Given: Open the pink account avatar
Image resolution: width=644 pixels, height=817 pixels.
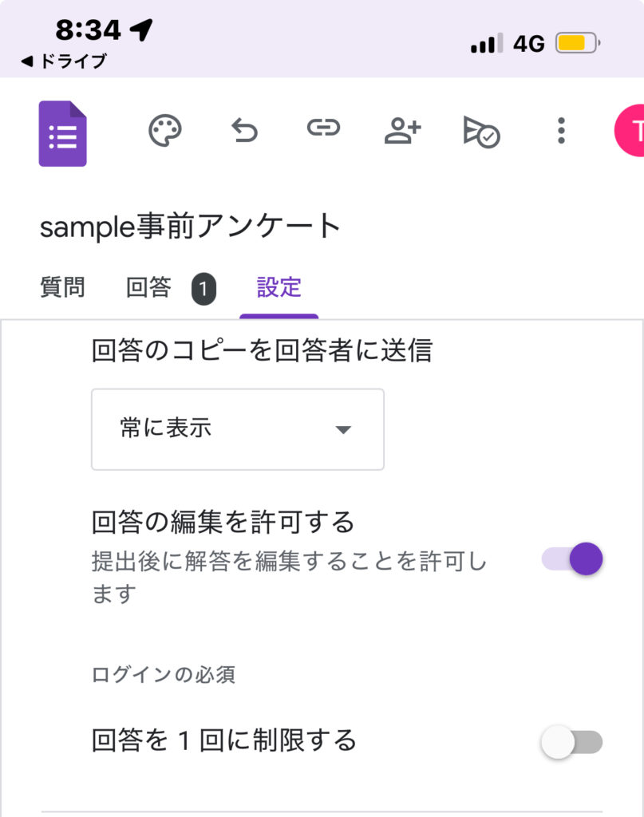Looking at the screenshot, I should (630, 132).
